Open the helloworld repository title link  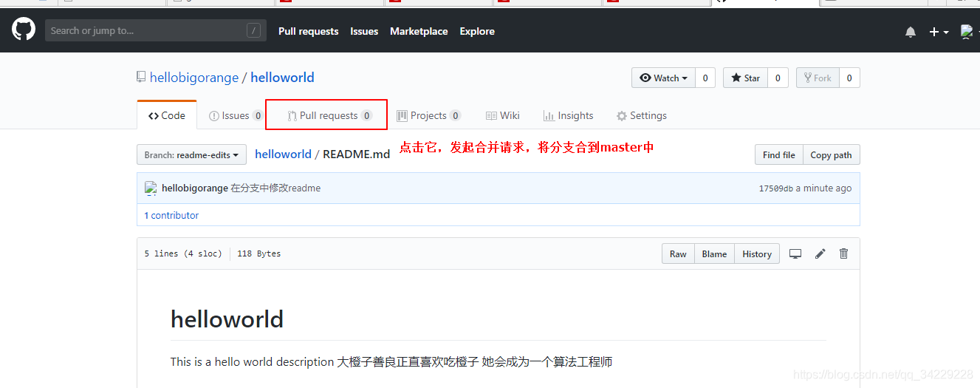click(282, 78)
